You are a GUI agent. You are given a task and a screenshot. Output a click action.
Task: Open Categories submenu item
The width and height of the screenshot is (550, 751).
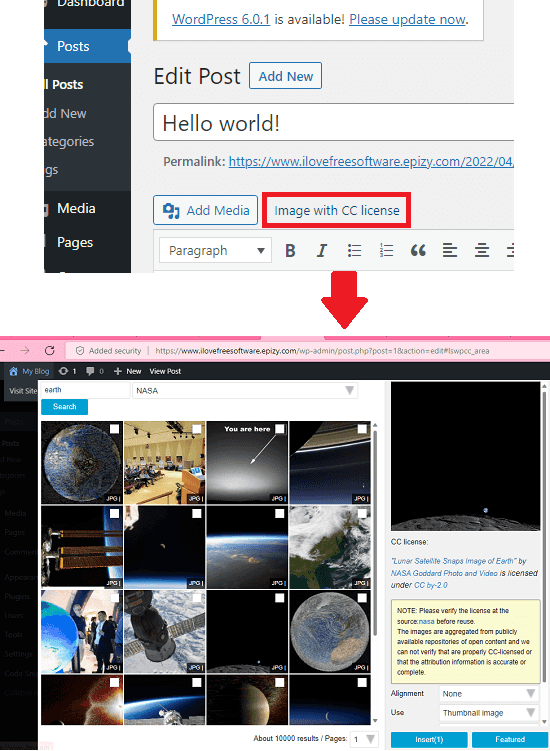click(69, 142)
